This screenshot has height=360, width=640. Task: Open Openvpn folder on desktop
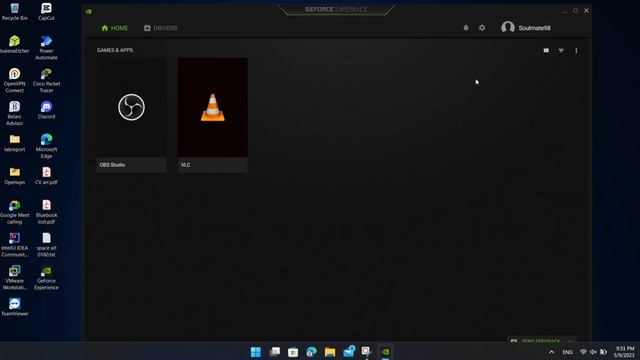[15, 176]
